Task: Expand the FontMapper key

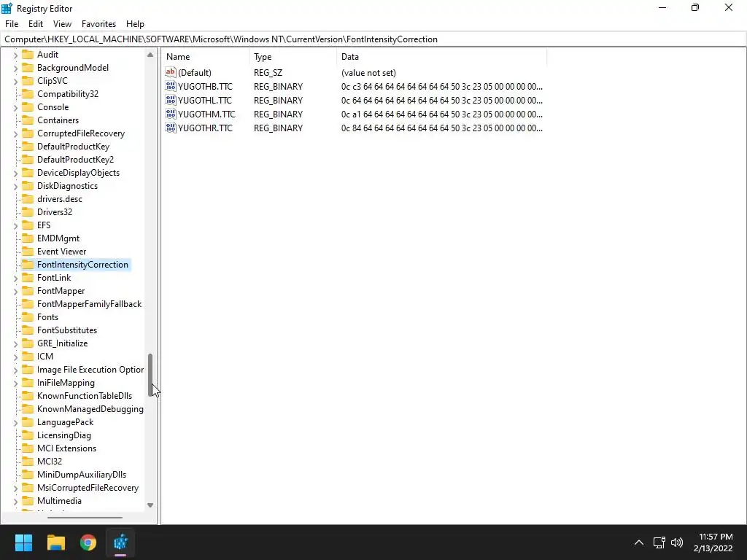Action: tap(15, 291)
